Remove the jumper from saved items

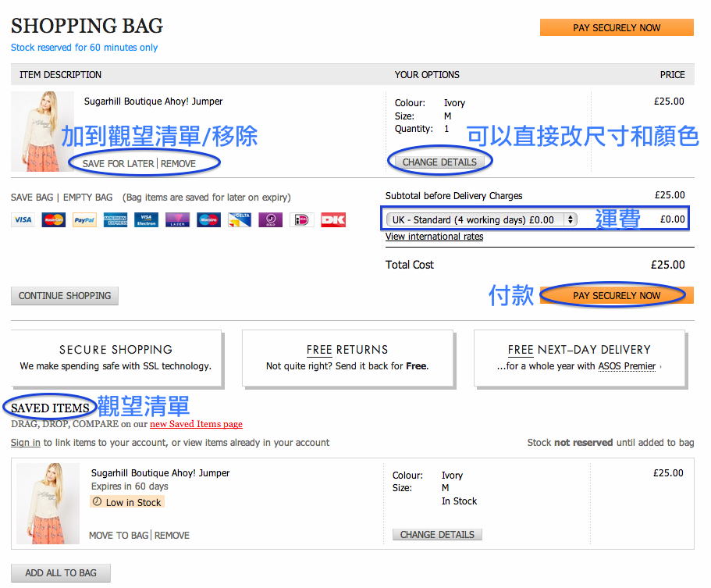[172, 536]
